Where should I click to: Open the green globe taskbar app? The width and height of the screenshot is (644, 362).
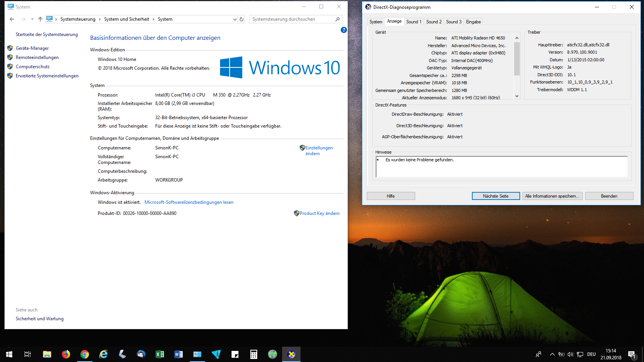(273, 354)
